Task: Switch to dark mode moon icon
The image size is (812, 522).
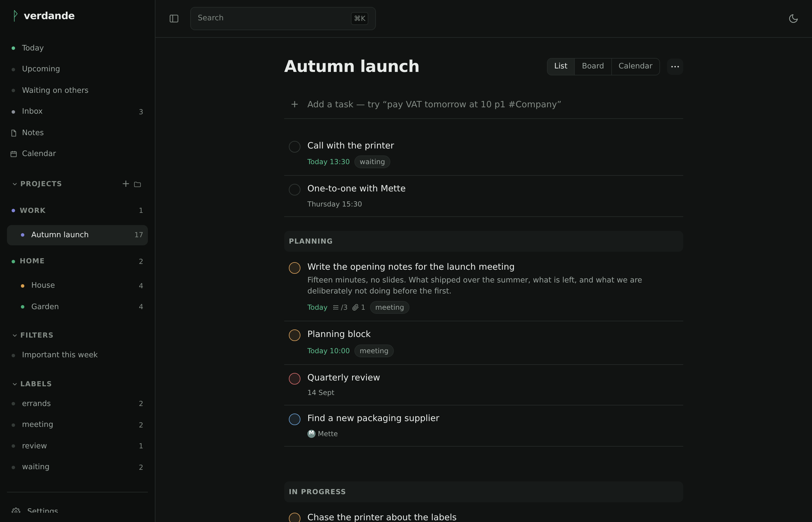Action: click(793, 19)
